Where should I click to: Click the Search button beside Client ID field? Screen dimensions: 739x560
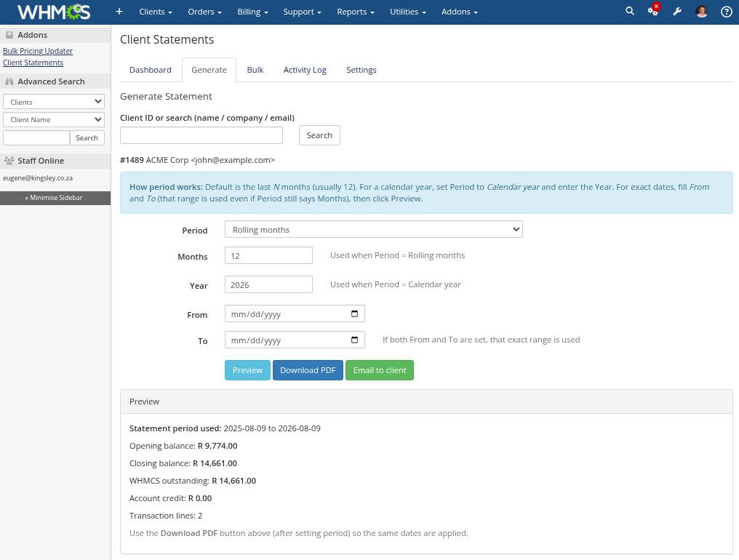319,135
